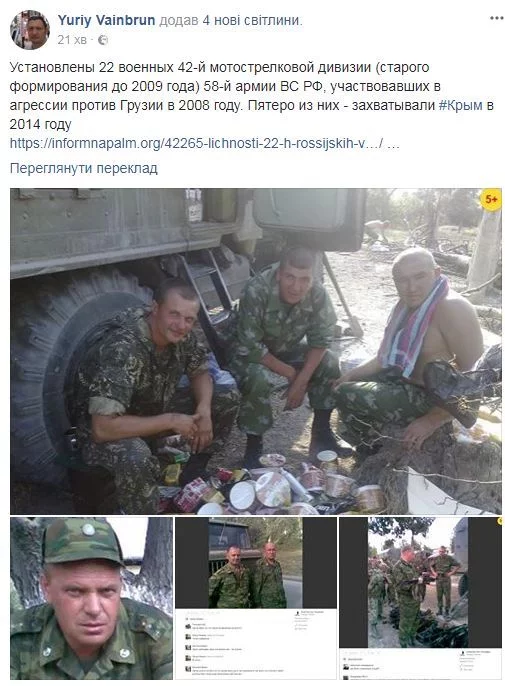Image resolution: width=505 pixels, height=686 pixels.
Task: Open Yuriy Vainbrun's profile picture
Action: (30, 30)
